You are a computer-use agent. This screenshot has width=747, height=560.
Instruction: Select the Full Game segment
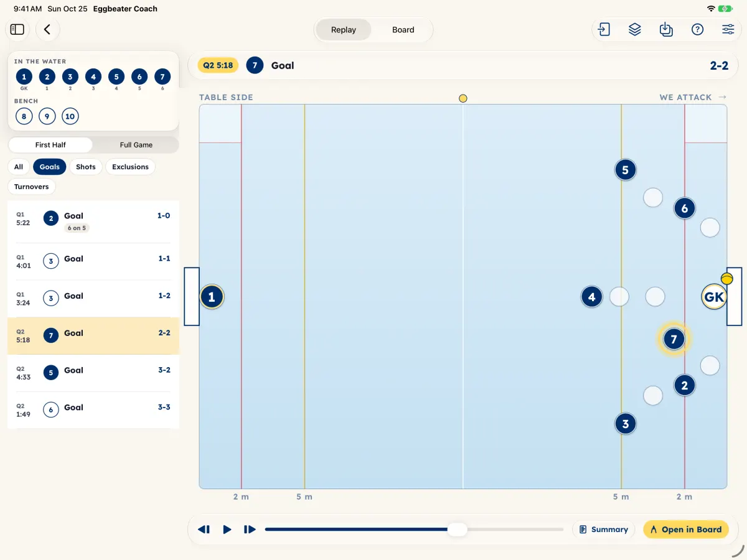[x=136, y=144]
